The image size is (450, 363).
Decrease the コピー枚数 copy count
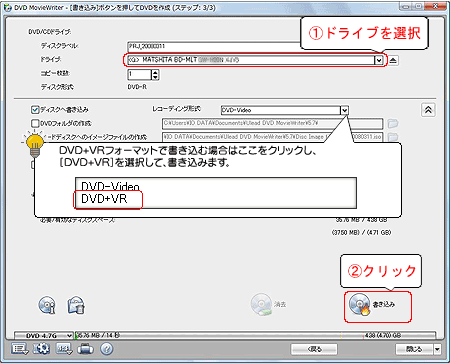(155, 77)
